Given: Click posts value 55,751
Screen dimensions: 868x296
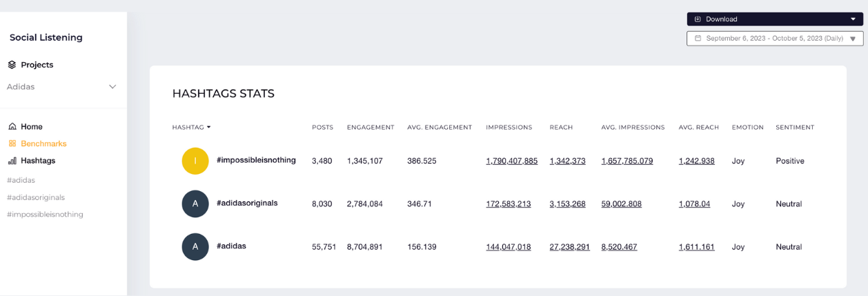Looking at the screenshot, I should 324,247.
